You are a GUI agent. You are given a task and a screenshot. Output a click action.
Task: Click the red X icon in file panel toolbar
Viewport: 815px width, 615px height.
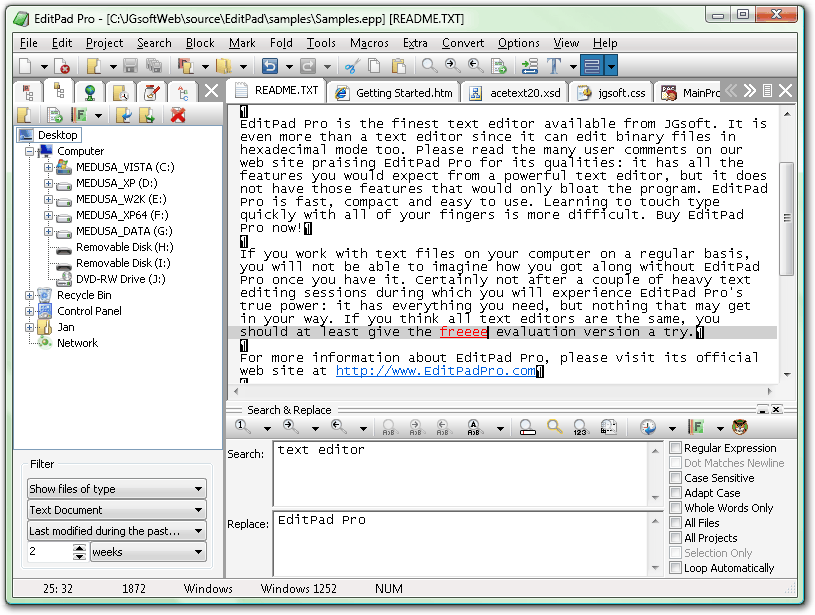[178, 115]
